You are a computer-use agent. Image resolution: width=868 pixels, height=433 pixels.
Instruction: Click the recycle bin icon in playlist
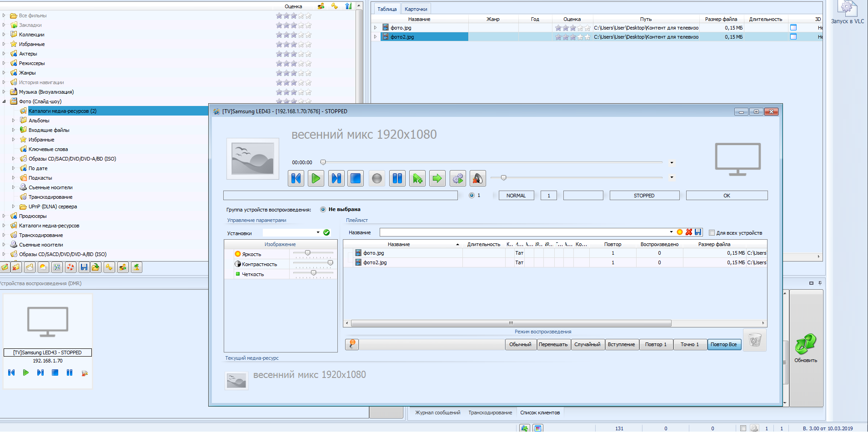tap(754, 340)
